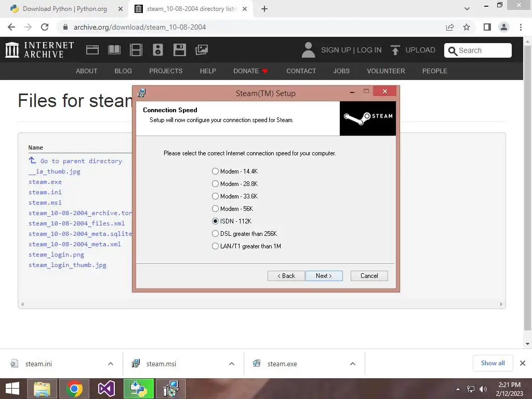Close the downloads bar
This screenshot has width=532, height=399.
click(523, 363)
